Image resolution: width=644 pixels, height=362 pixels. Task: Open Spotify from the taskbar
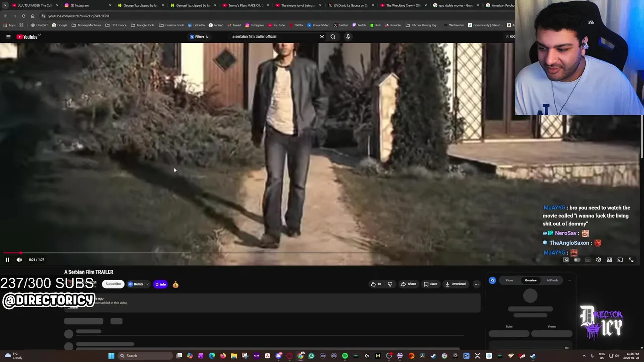pos(345,356)
